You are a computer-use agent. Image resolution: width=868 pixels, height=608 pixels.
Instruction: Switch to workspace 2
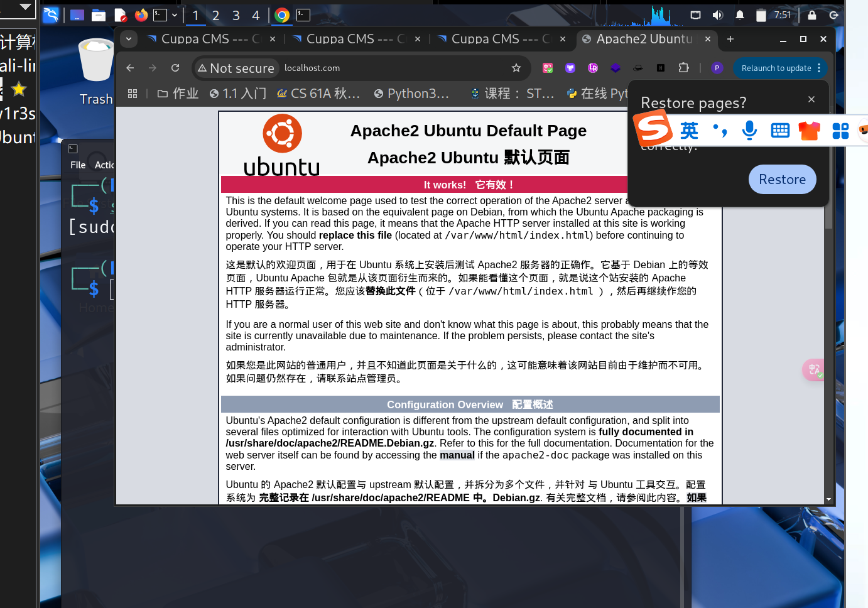pyautogui.click(x=215, y=16)
